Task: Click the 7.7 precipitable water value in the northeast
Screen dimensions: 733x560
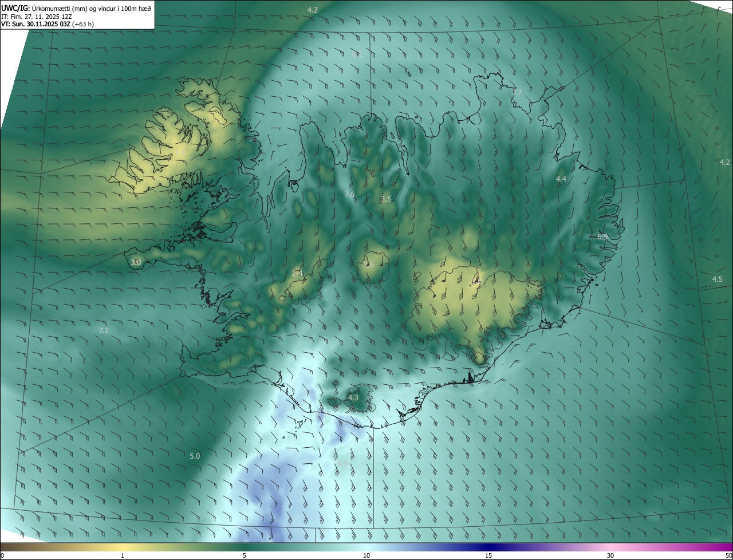Action: point(517,92)
